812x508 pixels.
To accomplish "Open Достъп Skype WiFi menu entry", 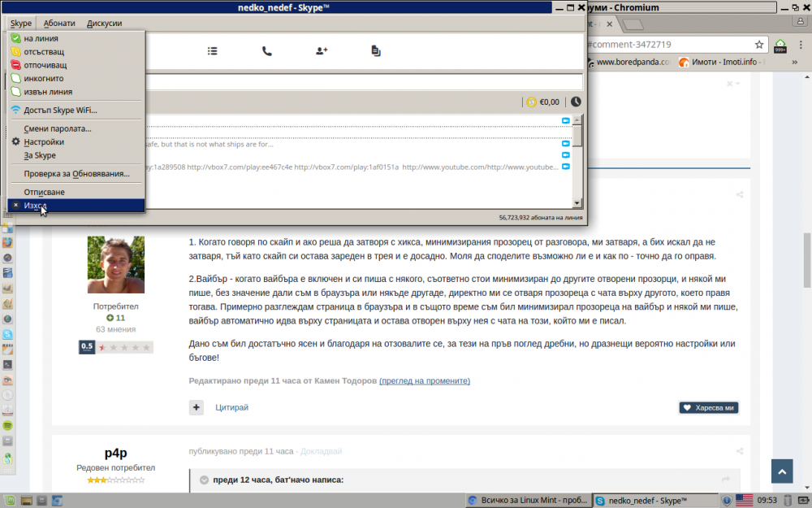I will pos(76,110).
